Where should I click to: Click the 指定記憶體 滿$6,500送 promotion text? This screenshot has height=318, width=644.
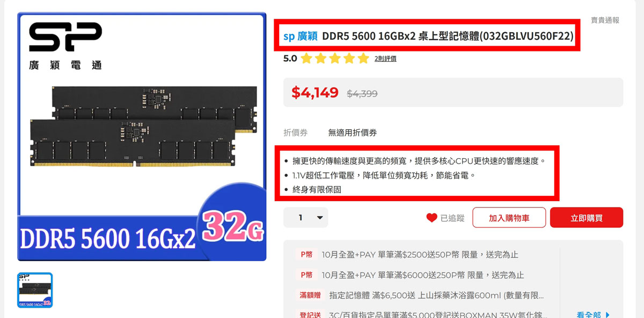[x=436, y=295]
